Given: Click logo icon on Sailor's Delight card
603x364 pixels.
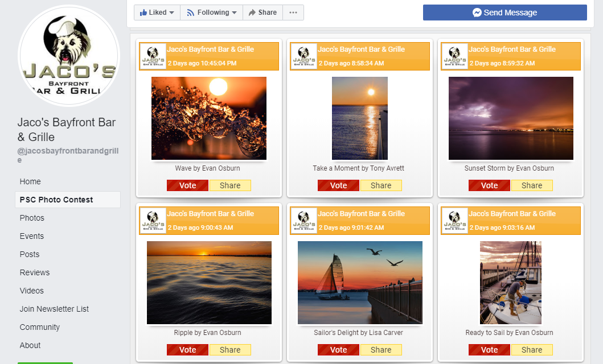Looking at the screenshot, I should coord(303,221).
